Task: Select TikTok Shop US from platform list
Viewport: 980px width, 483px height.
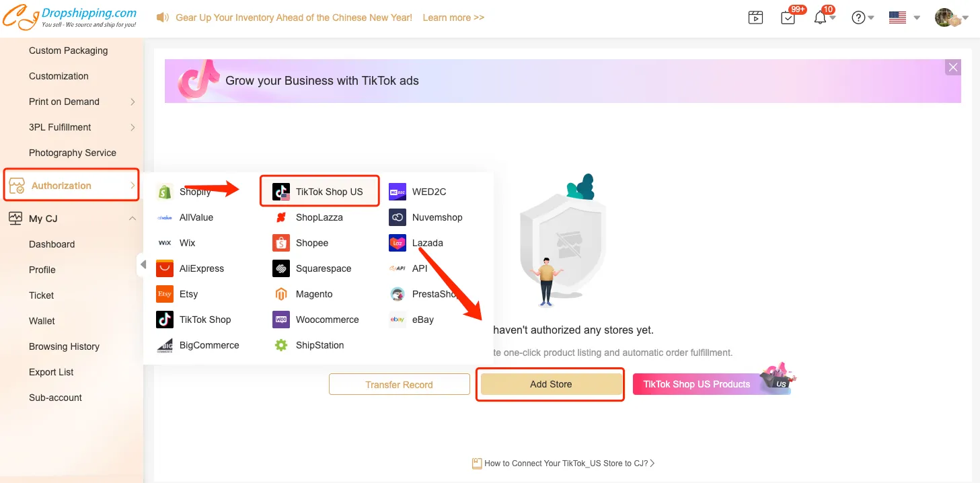Action: tap(320, 192)
